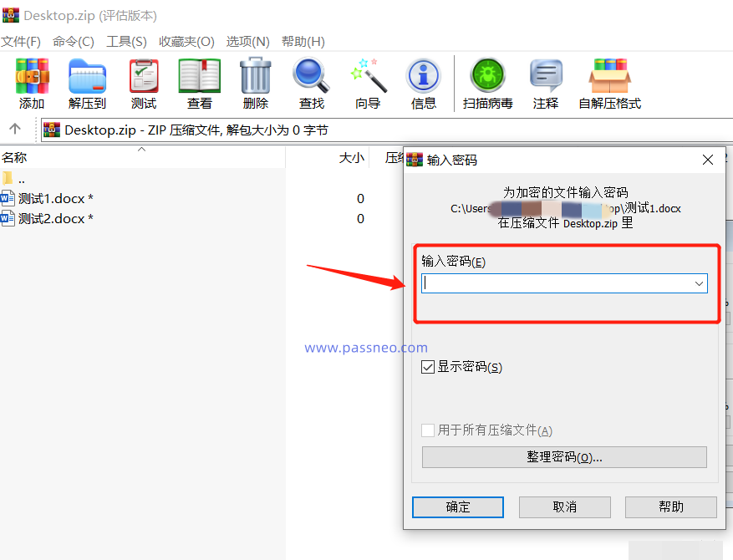Viewport: 733px width, 560px height.
Task: Click the password dialog's title icon
Action: (415, 160)
